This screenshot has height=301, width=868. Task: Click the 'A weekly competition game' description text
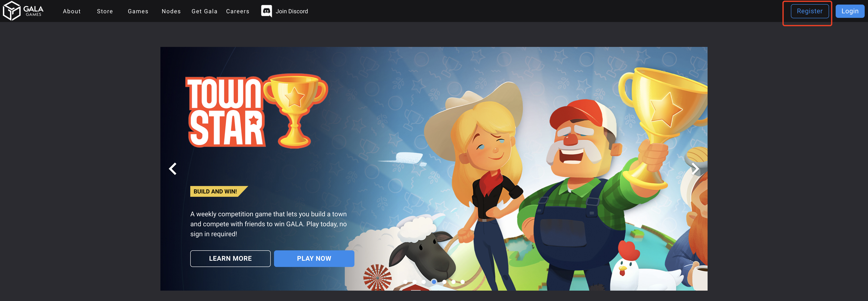click(269, 224)
